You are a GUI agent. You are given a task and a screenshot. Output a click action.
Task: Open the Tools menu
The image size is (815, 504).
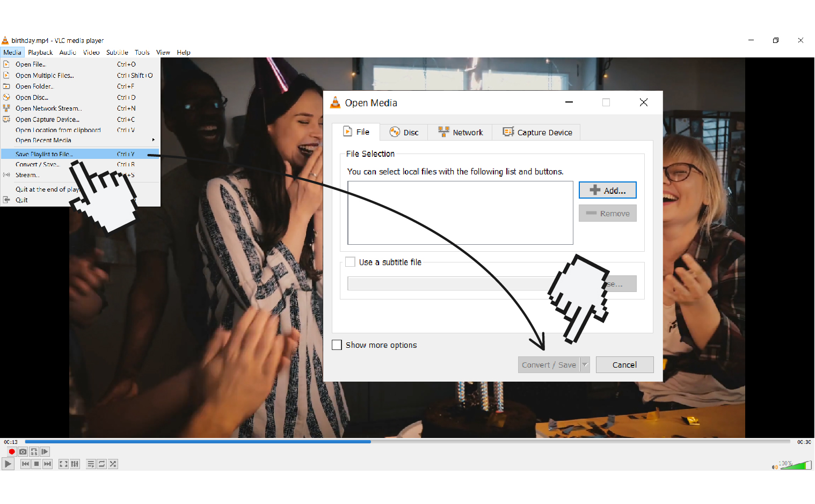142,53
